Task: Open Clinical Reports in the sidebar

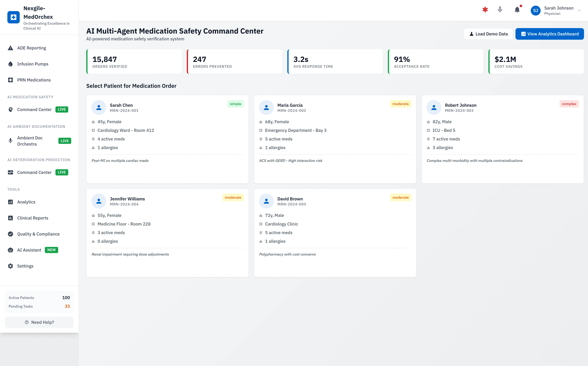Action: click(32, 218)
